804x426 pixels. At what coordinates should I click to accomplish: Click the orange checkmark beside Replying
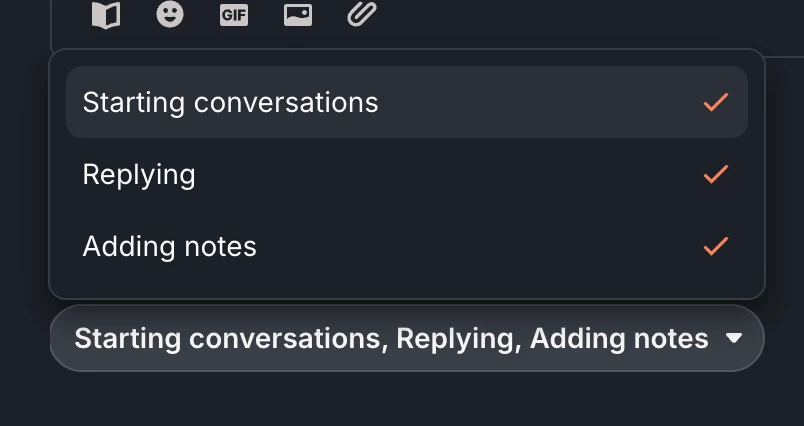(x=715, y=174)
